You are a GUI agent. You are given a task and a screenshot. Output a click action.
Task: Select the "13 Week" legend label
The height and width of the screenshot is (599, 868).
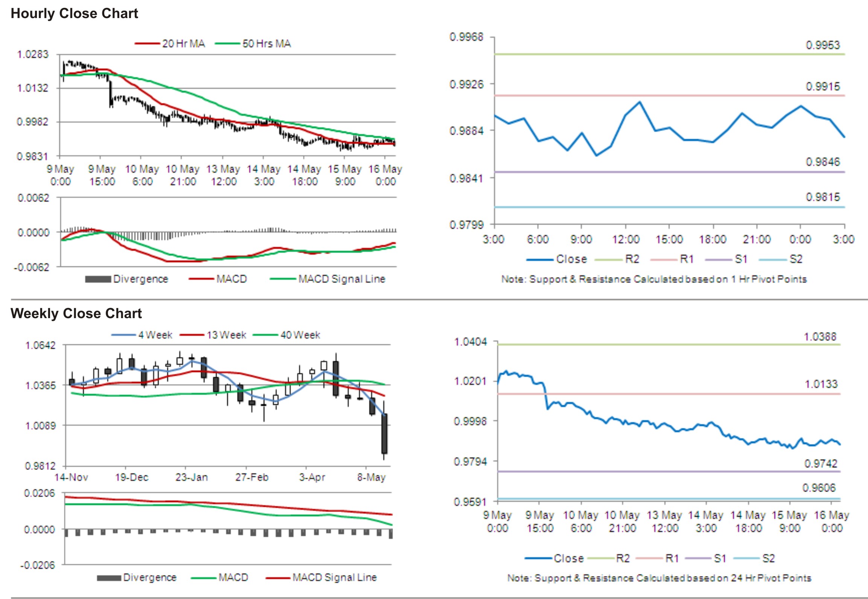coord(226,335)
